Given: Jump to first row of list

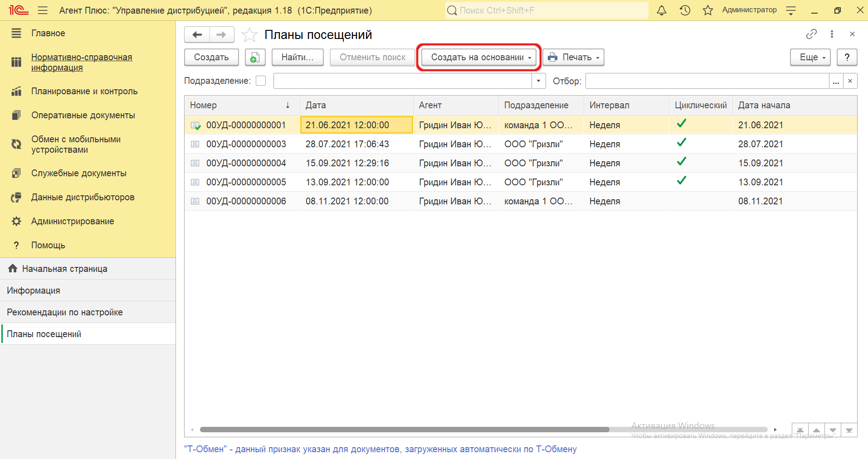Looking at the screenshot, I should [x=800, y=430].
